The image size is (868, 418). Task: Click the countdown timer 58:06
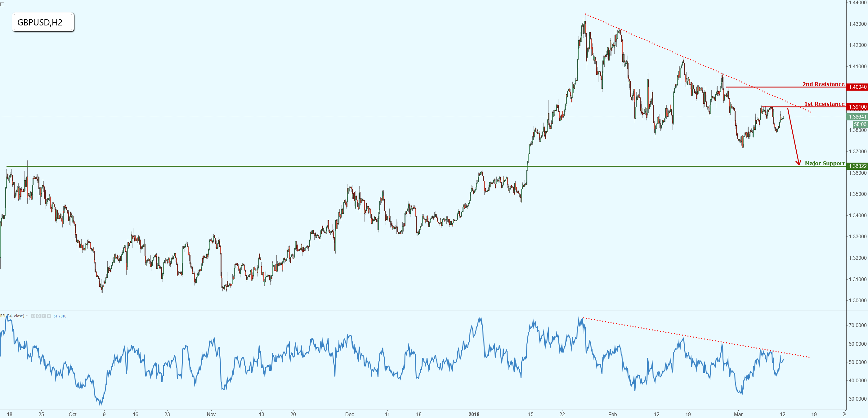[x=860, y=124]
